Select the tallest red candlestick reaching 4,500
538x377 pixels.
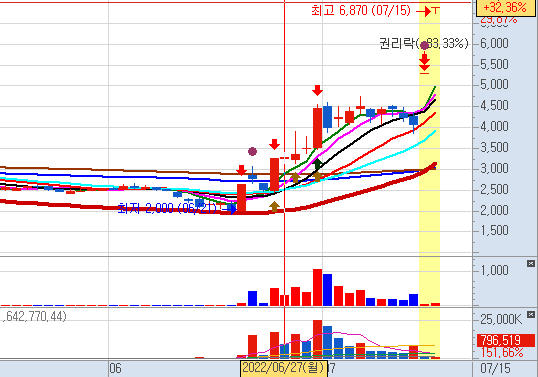pos(317,127)
